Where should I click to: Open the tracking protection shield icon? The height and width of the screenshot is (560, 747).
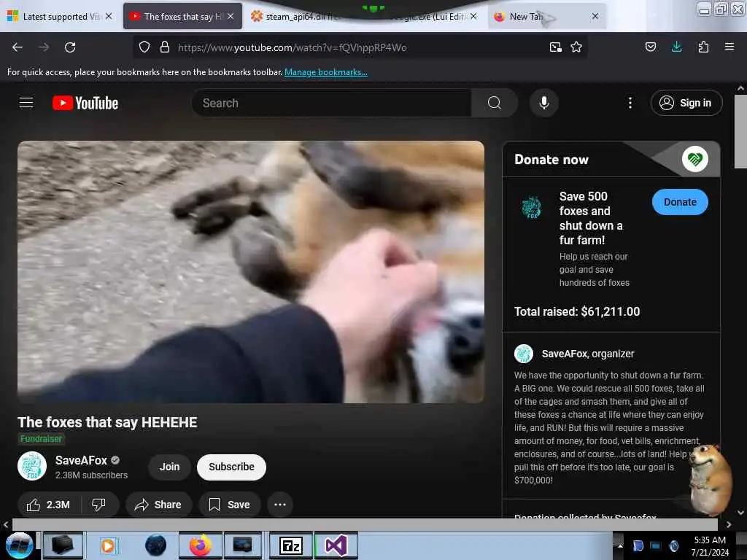click(x=144, y=47)
